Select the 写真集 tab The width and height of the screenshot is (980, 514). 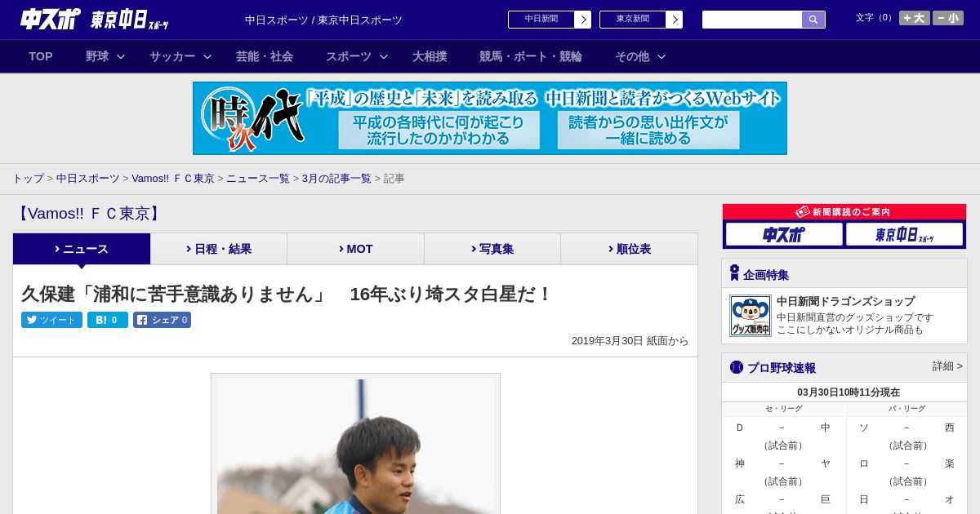coord(492,249)
